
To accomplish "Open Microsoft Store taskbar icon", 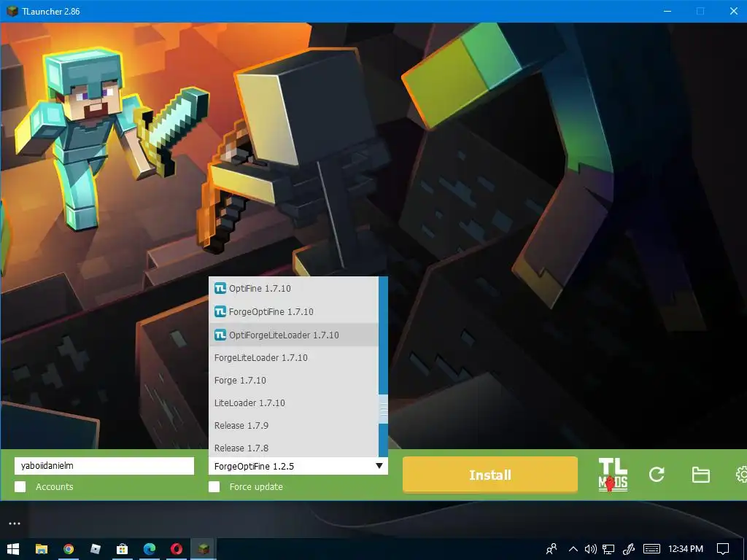I will tap(123, 549).
